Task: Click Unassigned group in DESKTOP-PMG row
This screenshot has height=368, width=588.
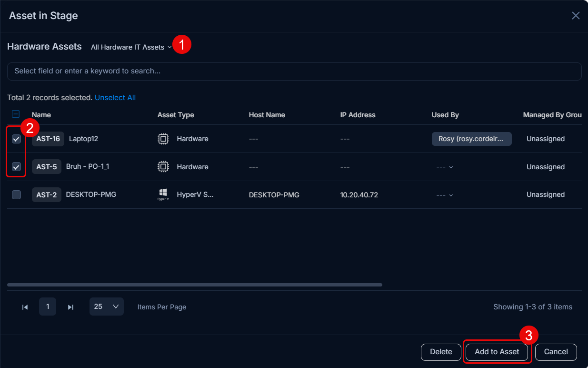Action: 546,194
